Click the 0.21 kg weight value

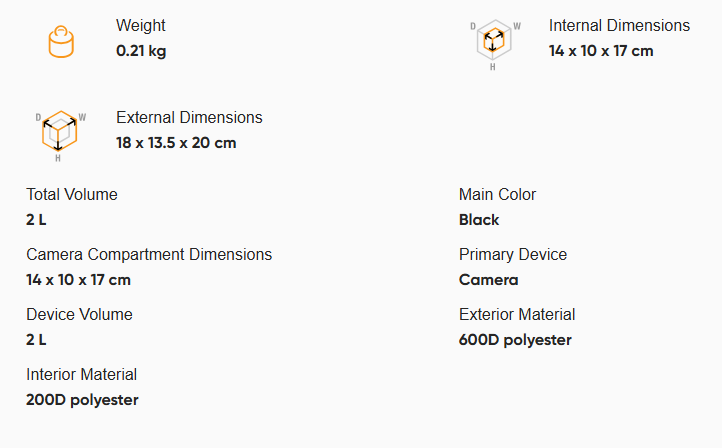click(141, 51)
